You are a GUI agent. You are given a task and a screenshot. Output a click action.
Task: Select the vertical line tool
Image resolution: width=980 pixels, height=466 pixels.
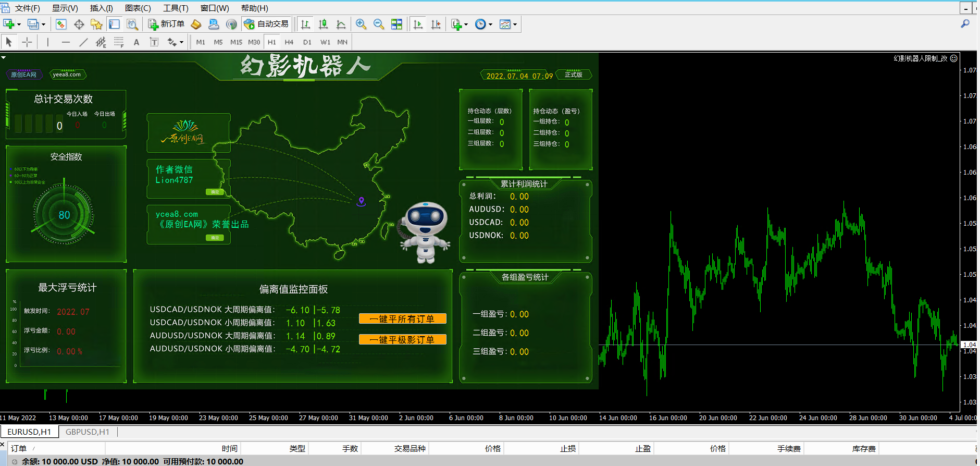point(47,42)
